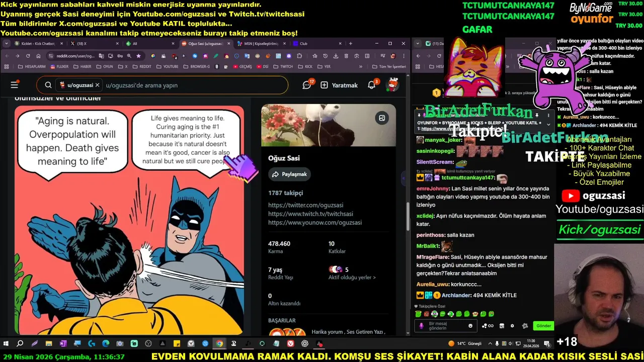Viewport: 644px width, 362px height.
Task: Open the 14°C Güneşli weather widget
Action: [464, 344]
